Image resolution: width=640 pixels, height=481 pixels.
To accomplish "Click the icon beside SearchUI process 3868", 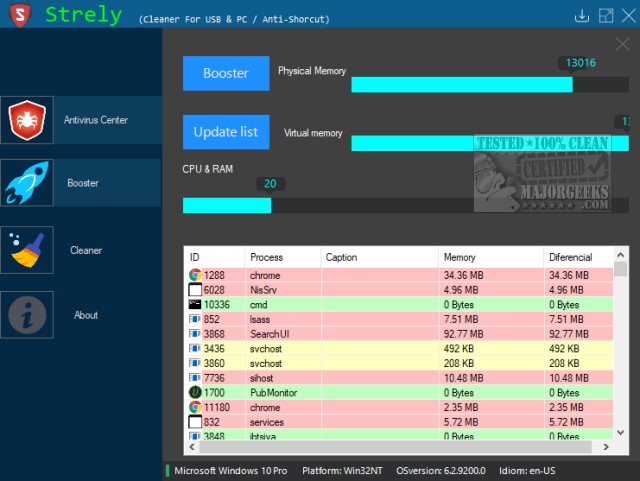I will click(x=195, y=334).
